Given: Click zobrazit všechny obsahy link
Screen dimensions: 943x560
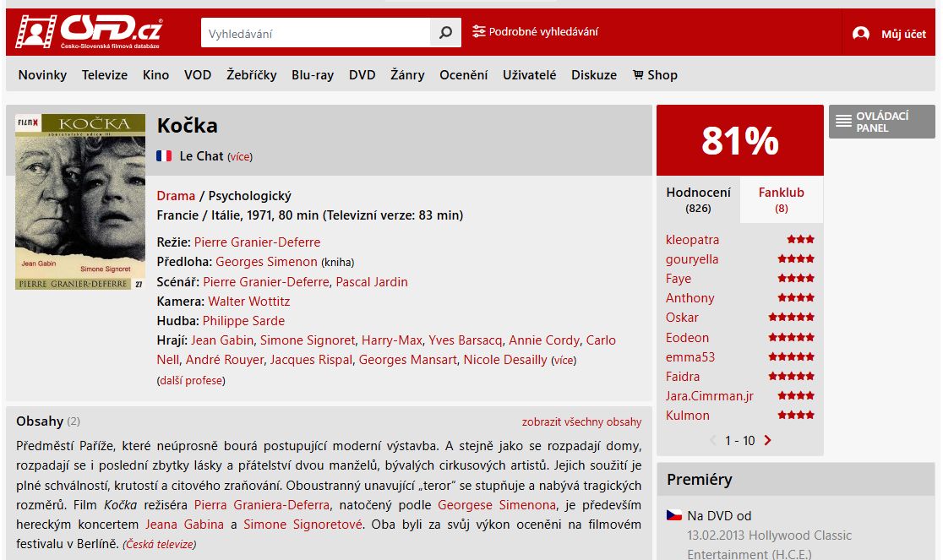Looking at the screenshot, I should (581, 421).
